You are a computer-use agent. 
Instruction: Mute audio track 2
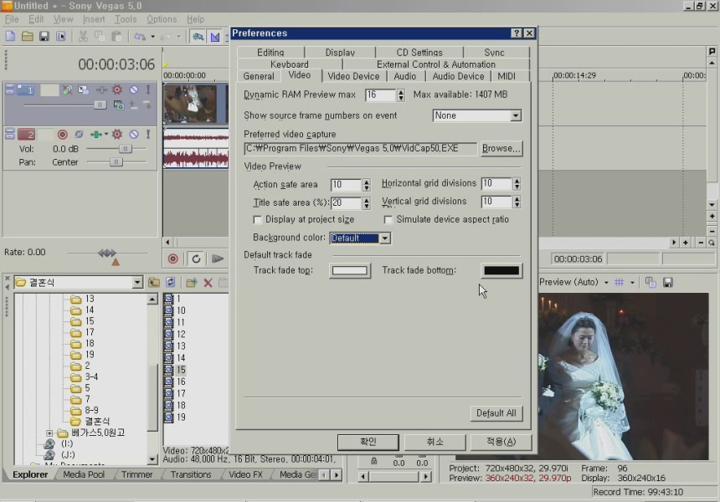coord(134,134)
